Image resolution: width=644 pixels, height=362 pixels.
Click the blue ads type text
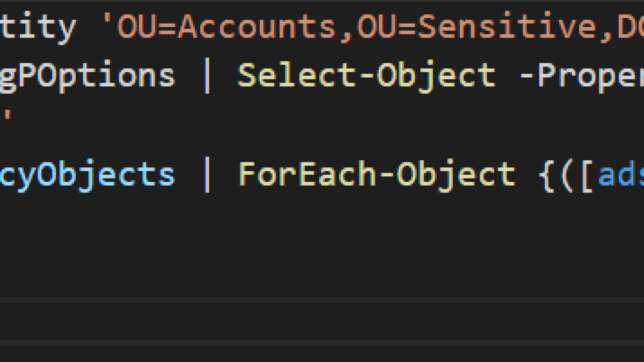[621, 175]
